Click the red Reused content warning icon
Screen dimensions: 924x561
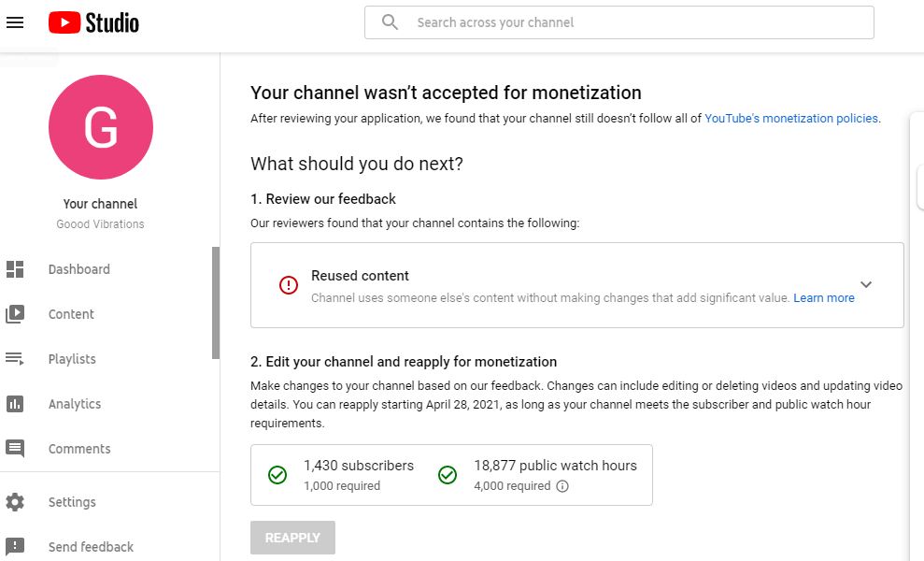pyautogui.click(x=289, y=285)
